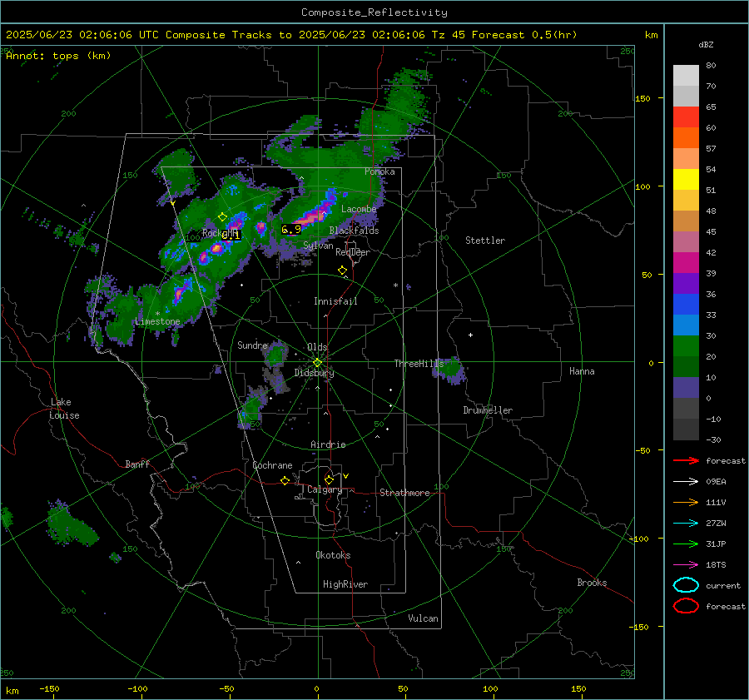Click the white plus marker north of Drumheller

470,335
